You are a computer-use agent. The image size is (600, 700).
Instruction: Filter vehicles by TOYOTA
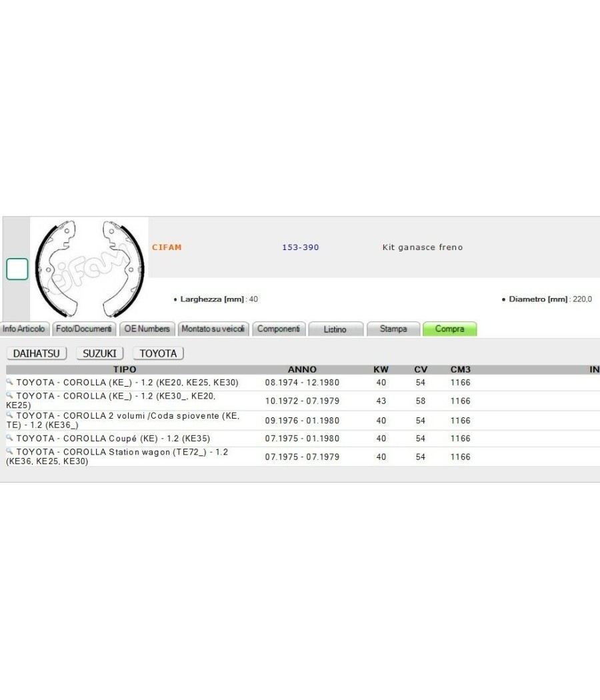pyautogui.click(x=159, y=353)
